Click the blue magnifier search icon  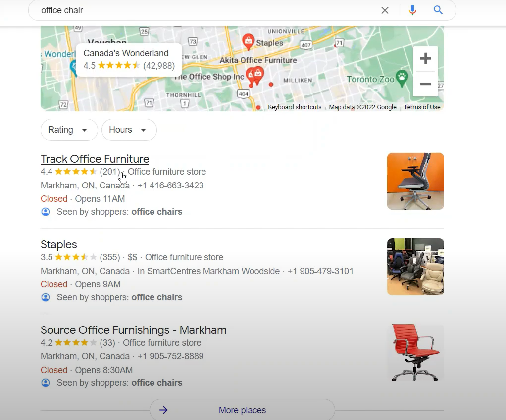click(438, 10)
